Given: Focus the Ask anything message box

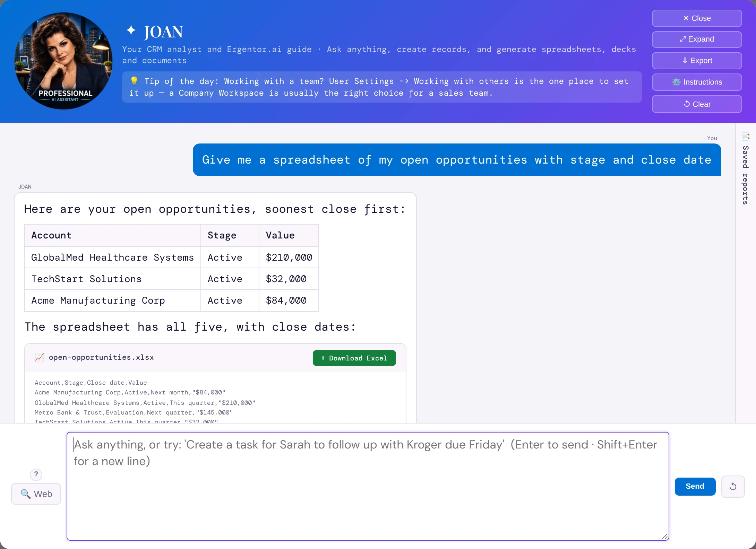Looking at the screenshot, I should [x=368, y=486].
